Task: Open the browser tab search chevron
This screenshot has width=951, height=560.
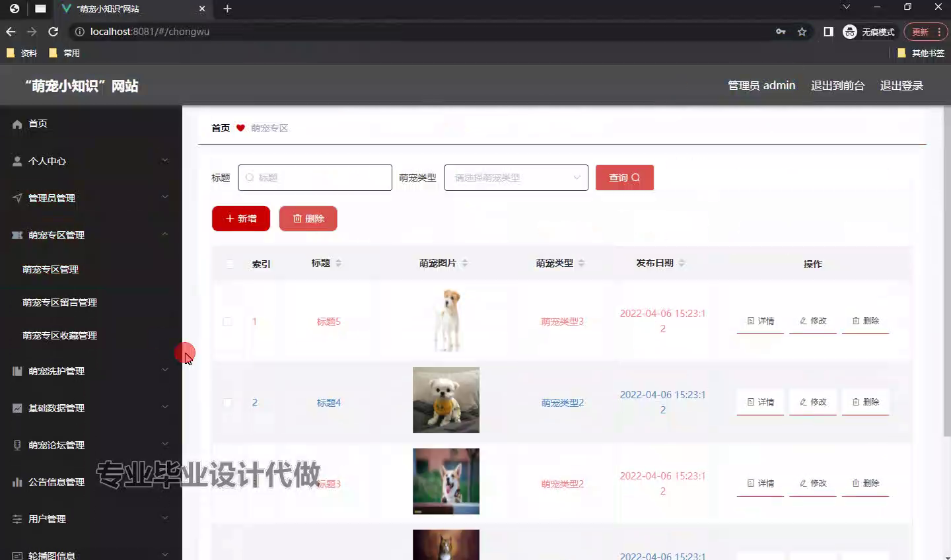Action: click(846, 7)
